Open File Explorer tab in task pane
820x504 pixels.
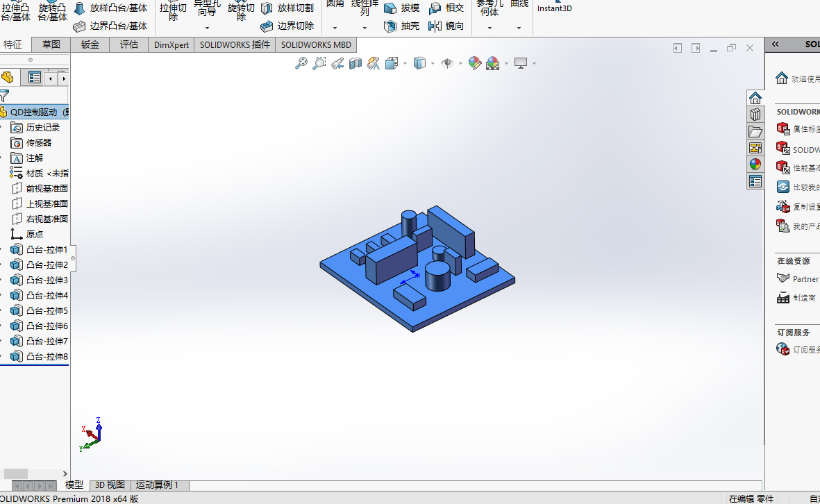pos(755,131)
